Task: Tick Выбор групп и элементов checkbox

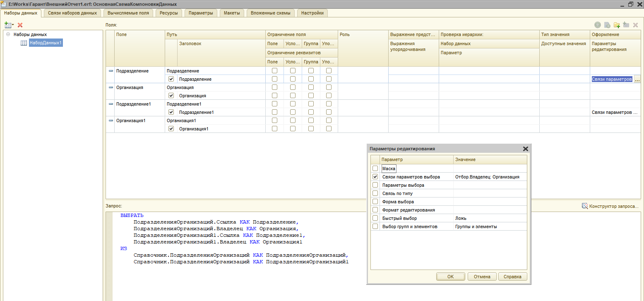Action: coord(375,226)
